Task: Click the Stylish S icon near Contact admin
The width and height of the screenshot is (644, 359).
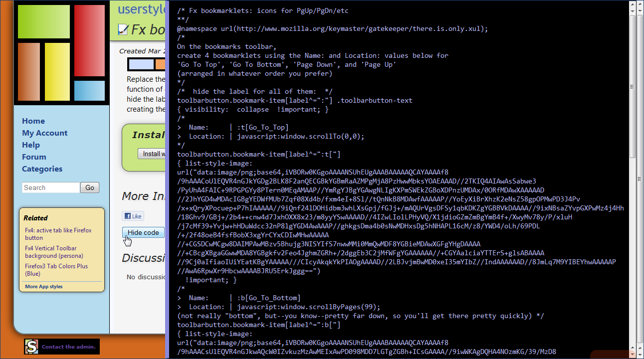Action: (32, 347)
